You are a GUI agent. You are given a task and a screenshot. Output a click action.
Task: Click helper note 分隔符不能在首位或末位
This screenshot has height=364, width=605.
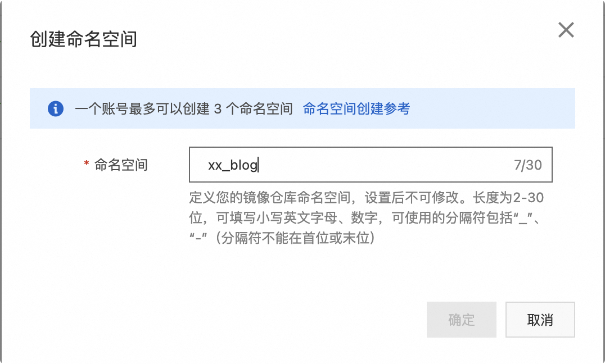pos(298,238)
